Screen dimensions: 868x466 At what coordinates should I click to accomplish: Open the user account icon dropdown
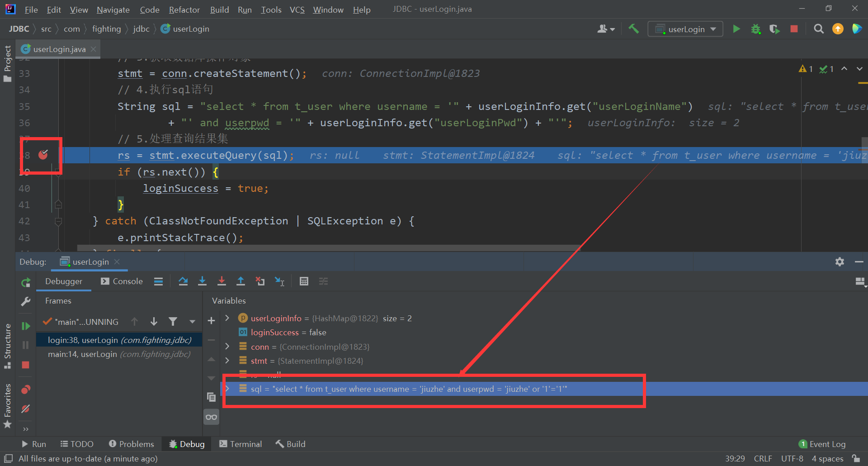click(606, 29)
